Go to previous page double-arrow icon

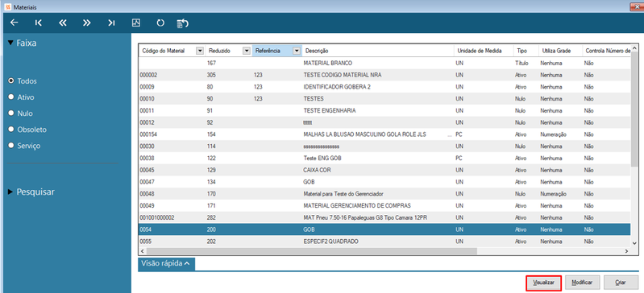62,23
